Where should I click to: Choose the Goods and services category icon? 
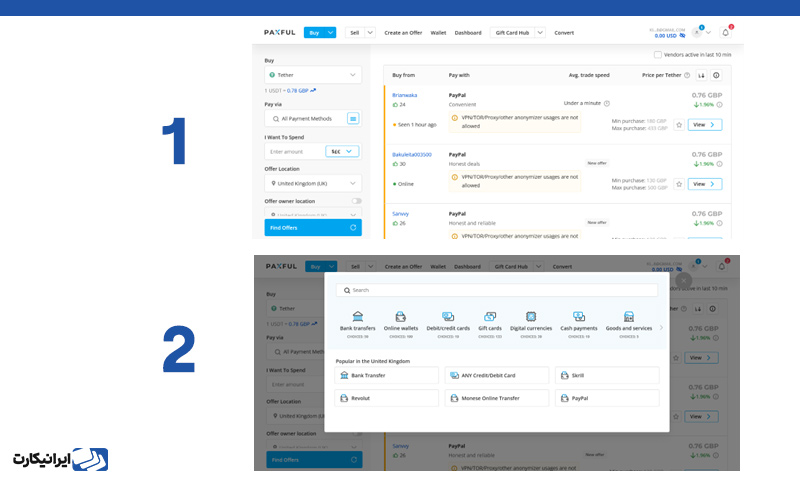629,316
